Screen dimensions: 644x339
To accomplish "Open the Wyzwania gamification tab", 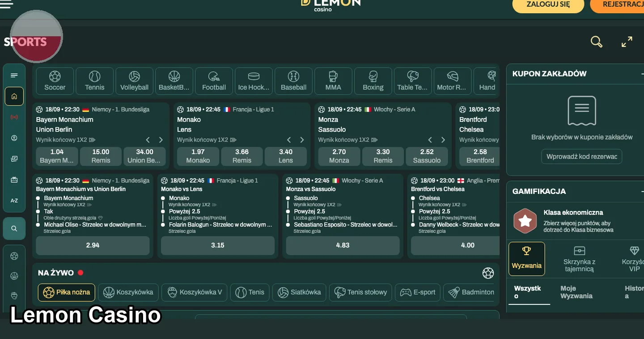I will (x=527, y=259).
